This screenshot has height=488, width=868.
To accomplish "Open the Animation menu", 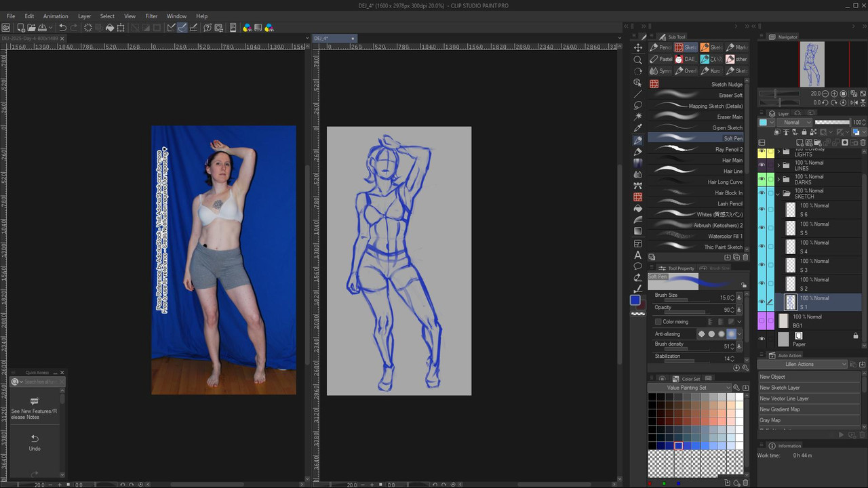I will click(x=56, y=16).
